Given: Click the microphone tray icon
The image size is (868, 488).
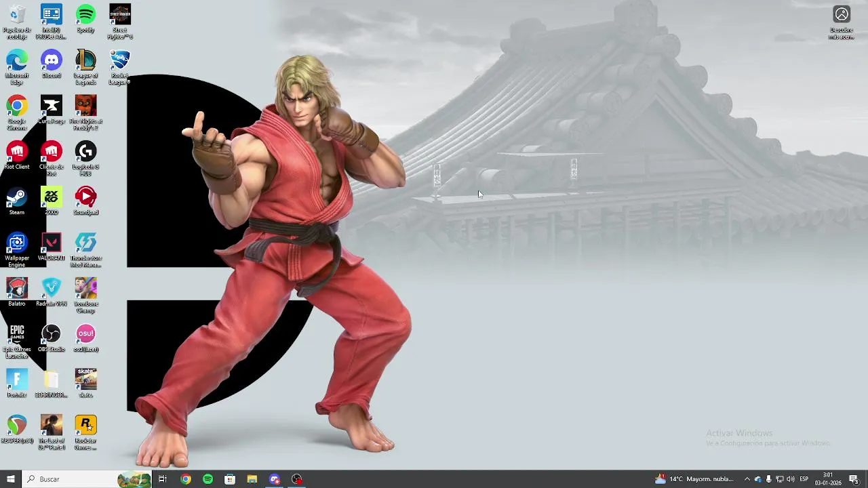Looking at the screenshot, I should pyautogui.click(x=768, y=479).
